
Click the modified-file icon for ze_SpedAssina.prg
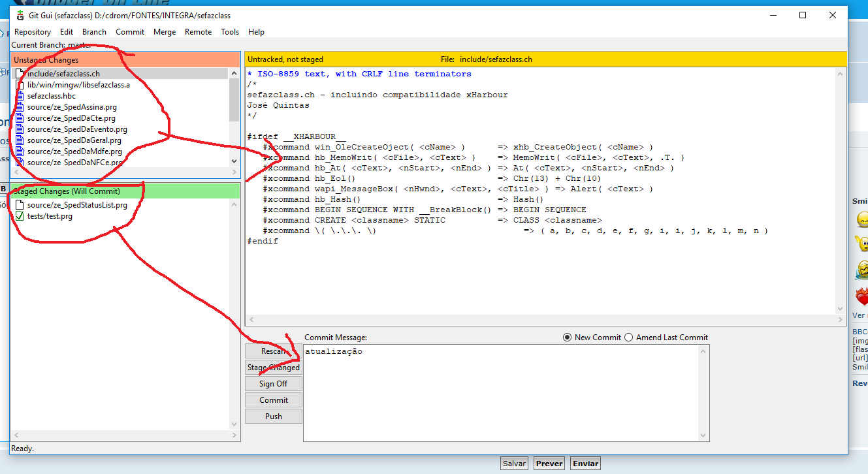coord(20,107)
